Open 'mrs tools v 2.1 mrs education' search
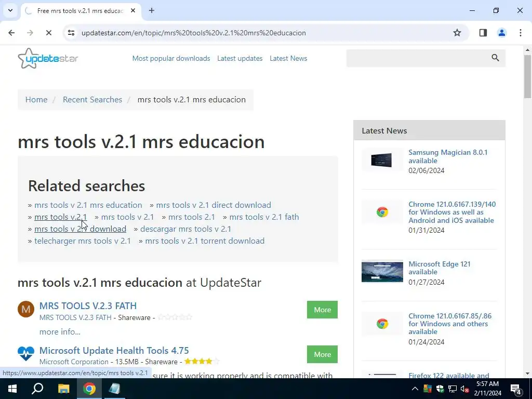Viewport: 532px width, 399px height. pyautogui.click(x=88, y=205)
